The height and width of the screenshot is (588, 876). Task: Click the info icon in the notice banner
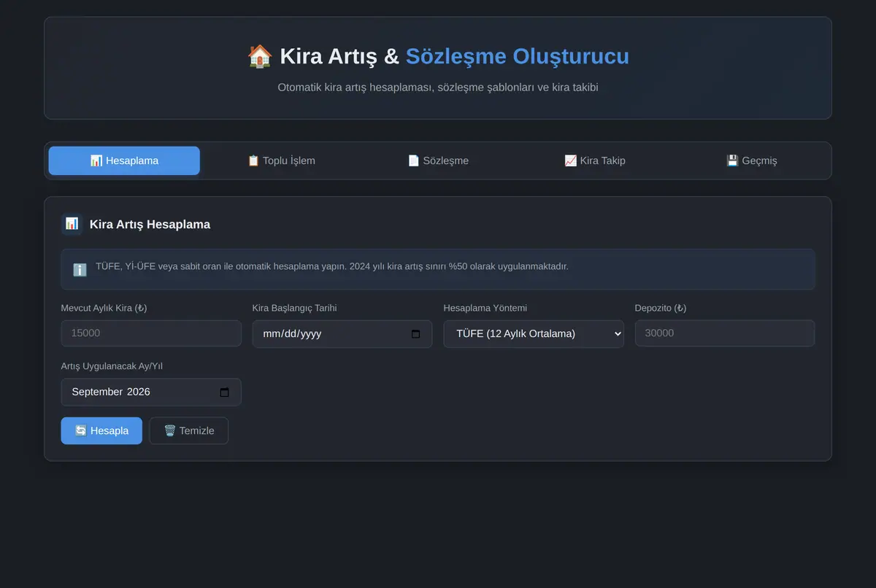pyautogui.click(x=80, y=269)
